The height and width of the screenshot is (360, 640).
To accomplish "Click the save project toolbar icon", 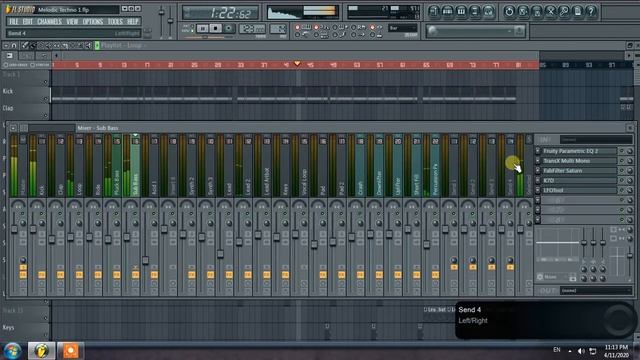I will pyautogui.click(x=523, y=11).
